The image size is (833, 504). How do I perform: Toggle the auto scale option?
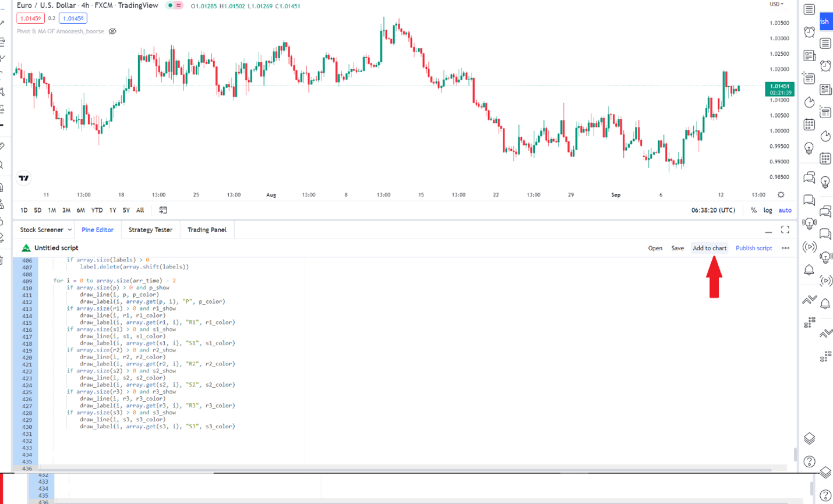(785, 210)
